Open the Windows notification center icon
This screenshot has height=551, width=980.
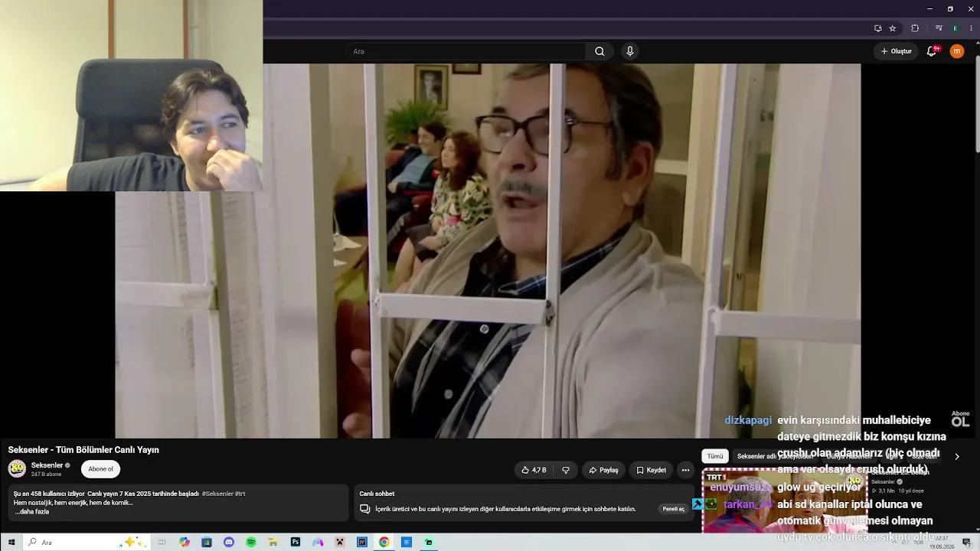click(x=967, y=543)
